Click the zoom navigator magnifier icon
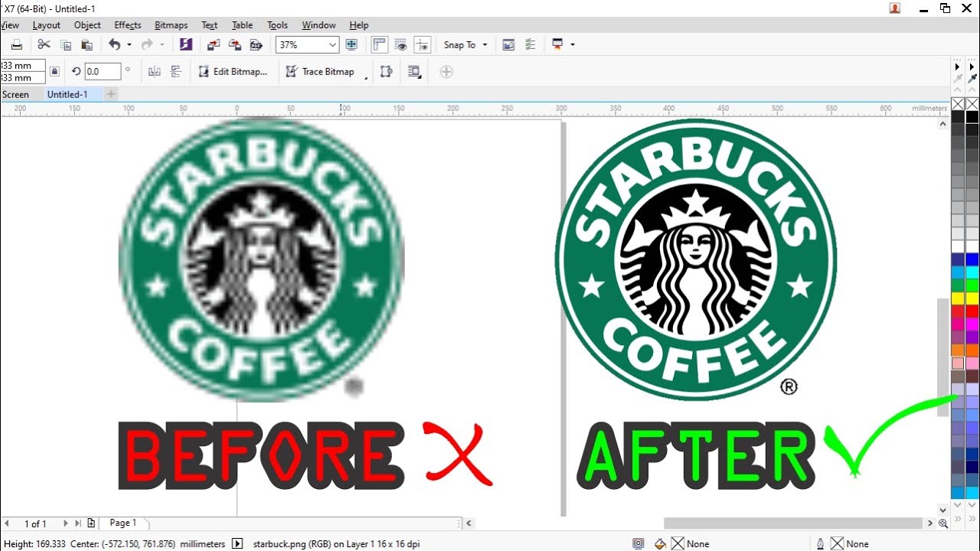Viewport: 980px width, 551px height. [x=943, y=523]
